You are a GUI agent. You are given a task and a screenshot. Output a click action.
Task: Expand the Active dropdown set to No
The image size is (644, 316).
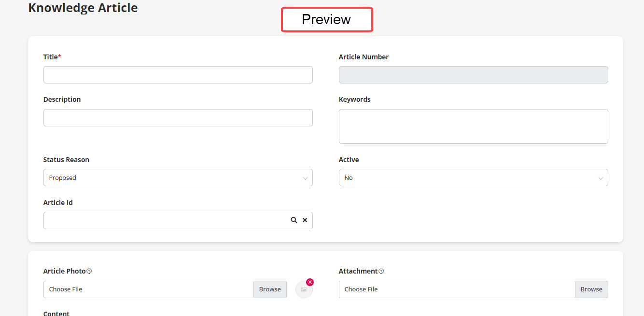tap(473, 178)
